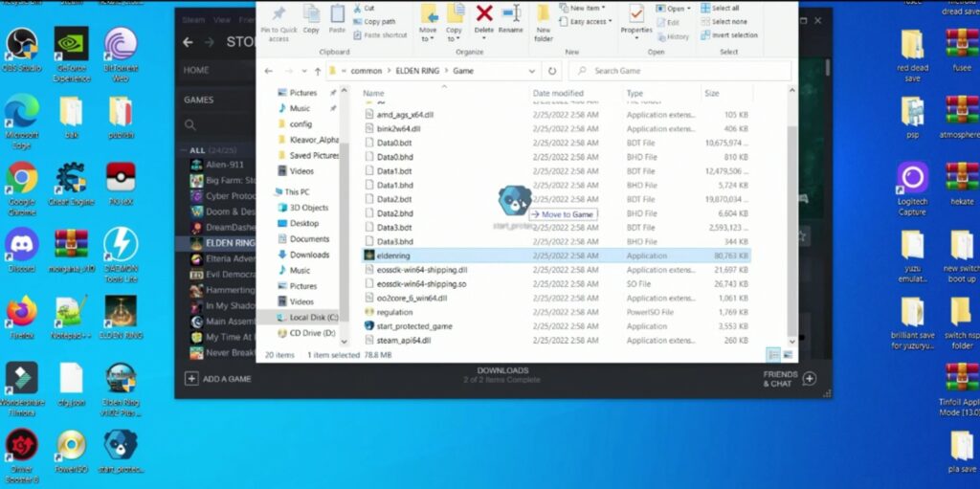Open the Copy to ribbon button
The height and width of the screenshot is (489, 980).
[x=455, y=23]
